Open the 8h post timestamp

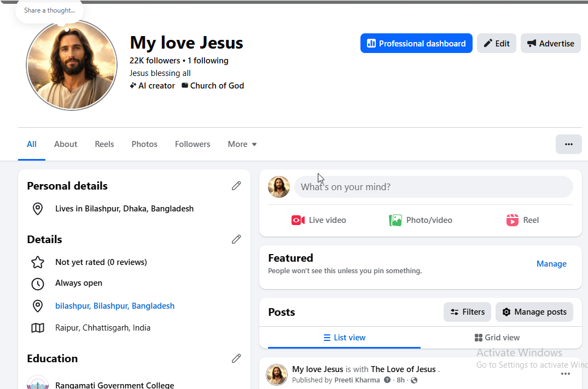(x=400, y=380)
